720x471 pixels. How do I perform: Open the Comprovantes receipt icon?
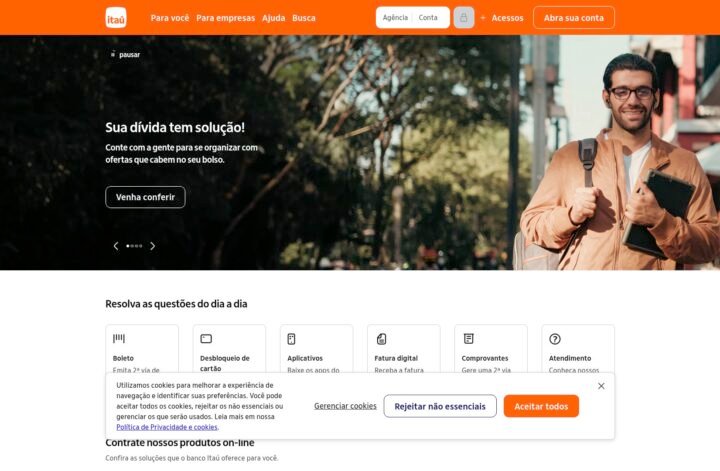coord(468,338)
